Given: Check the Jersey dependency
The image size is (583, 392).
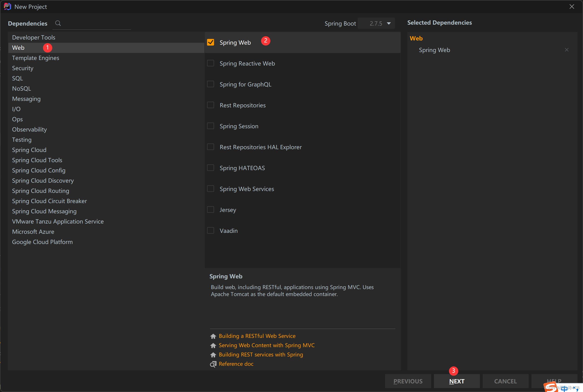Looking at the screenshot, I should coord(211,210).
